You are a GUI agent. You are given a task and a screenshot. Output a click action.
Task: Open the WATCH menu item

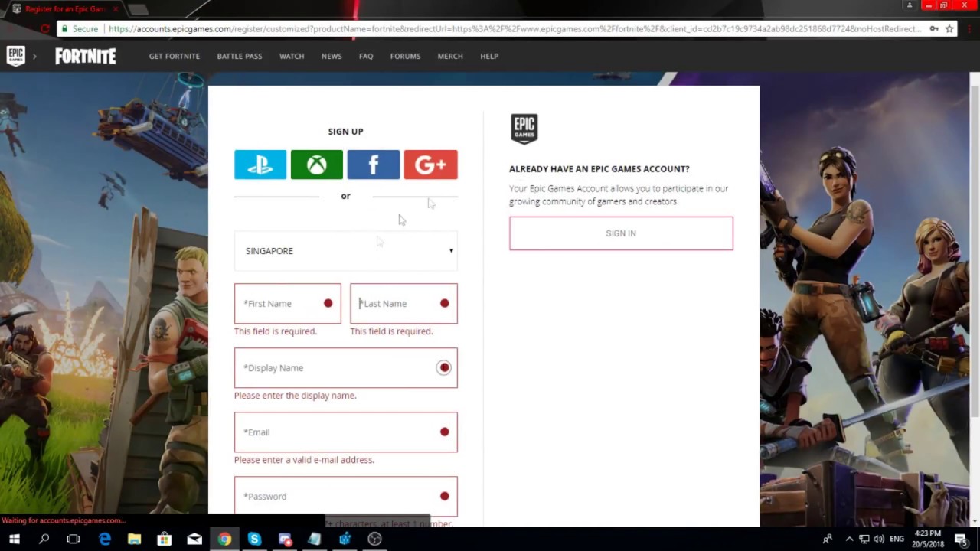pyautogui.click(x=292, y=56)
